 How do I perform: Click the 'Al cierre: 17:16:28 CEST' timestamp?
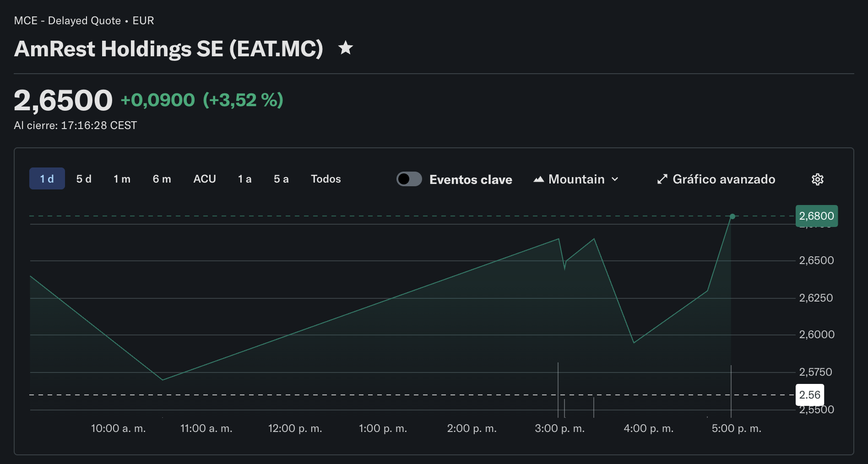(76, 125)
